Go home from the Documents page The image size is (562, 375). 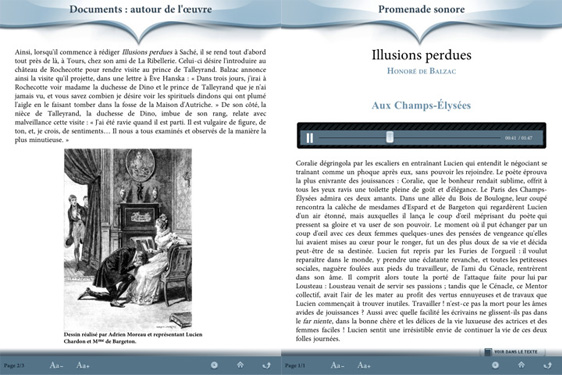tap(240, 365)
